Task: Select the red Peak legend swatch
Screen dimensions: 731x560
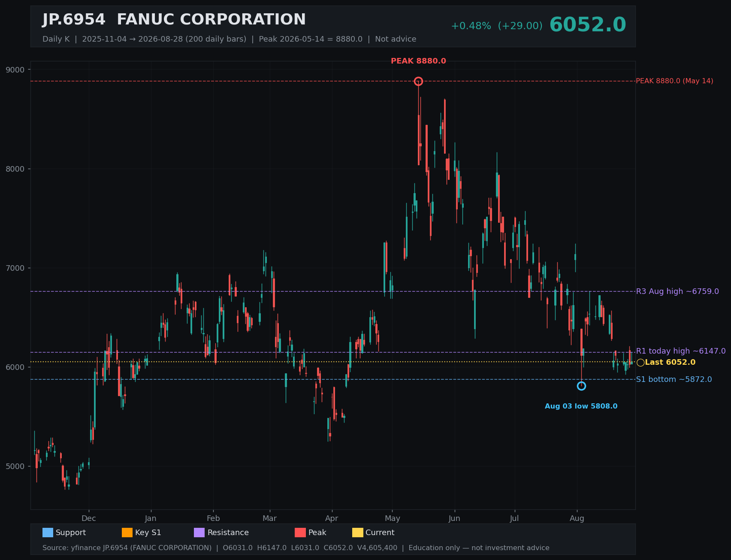Action: click(300, 533)
